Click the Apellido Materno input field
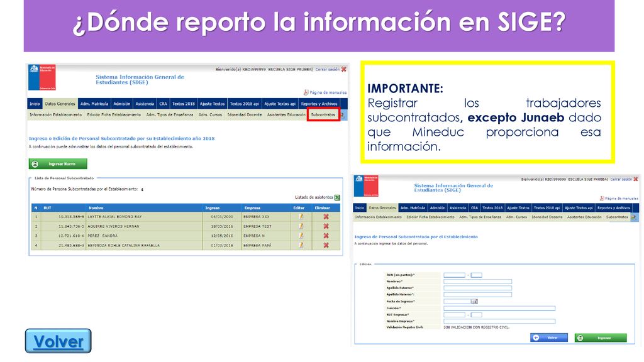This screenshot has height=362, width=644. point(478,295)
